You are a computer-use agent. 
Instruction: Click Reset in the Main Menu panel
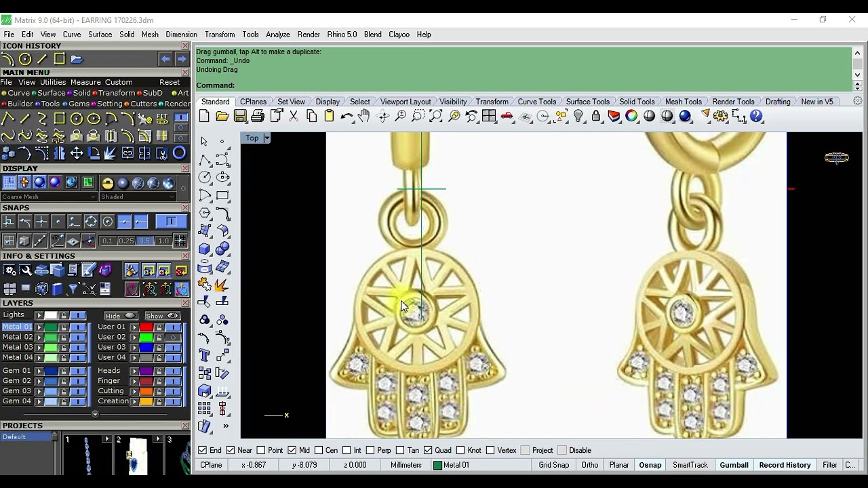tap(170, 82)
